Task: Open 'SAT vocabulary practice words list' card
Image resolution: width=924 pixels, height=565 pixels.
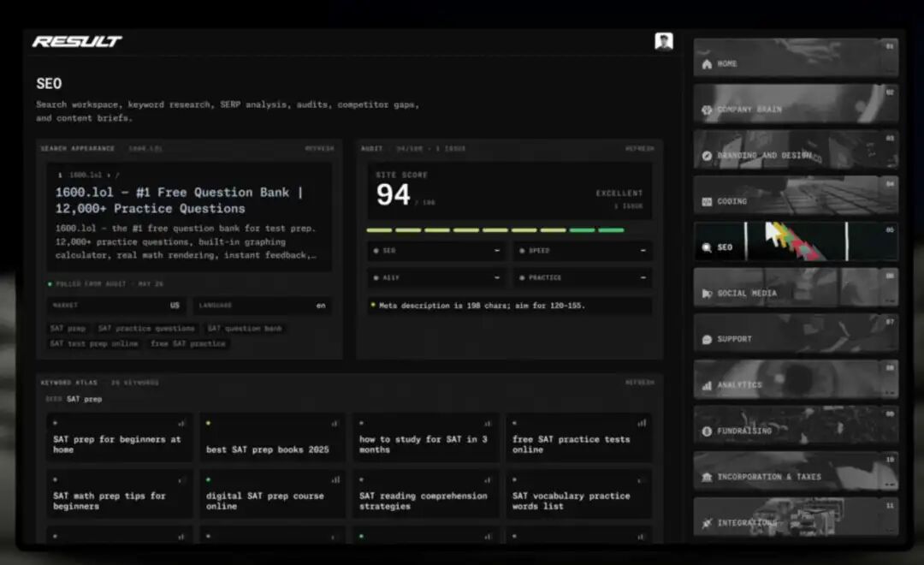Action: point(578,494)
